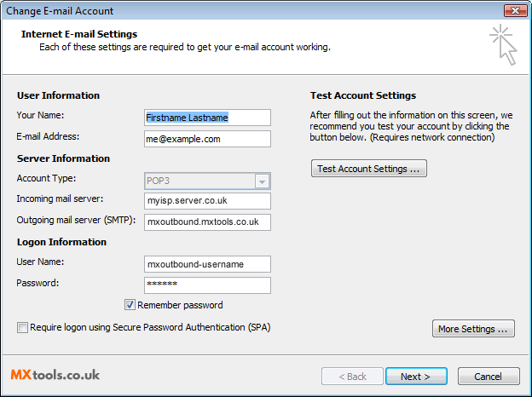Click the dialog title bar text
Screen dimensions: 532x397
coord(60,11)
